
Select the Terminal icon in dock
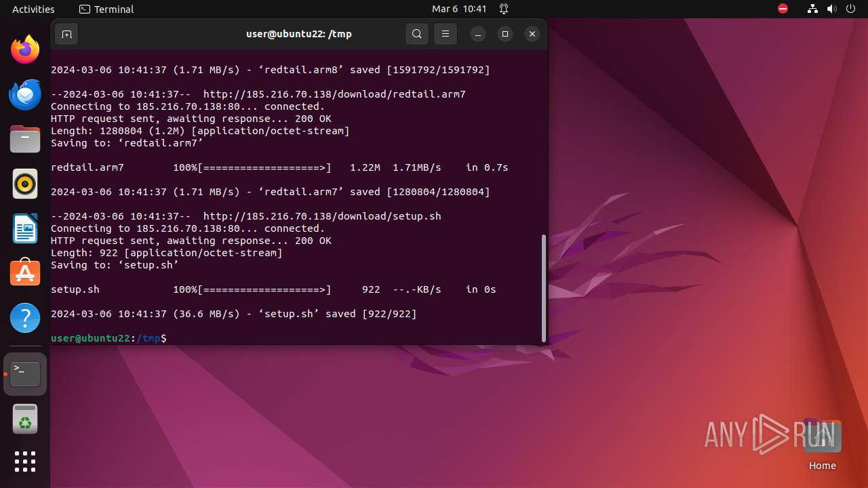pyautogui.click(x=25, y=374)
